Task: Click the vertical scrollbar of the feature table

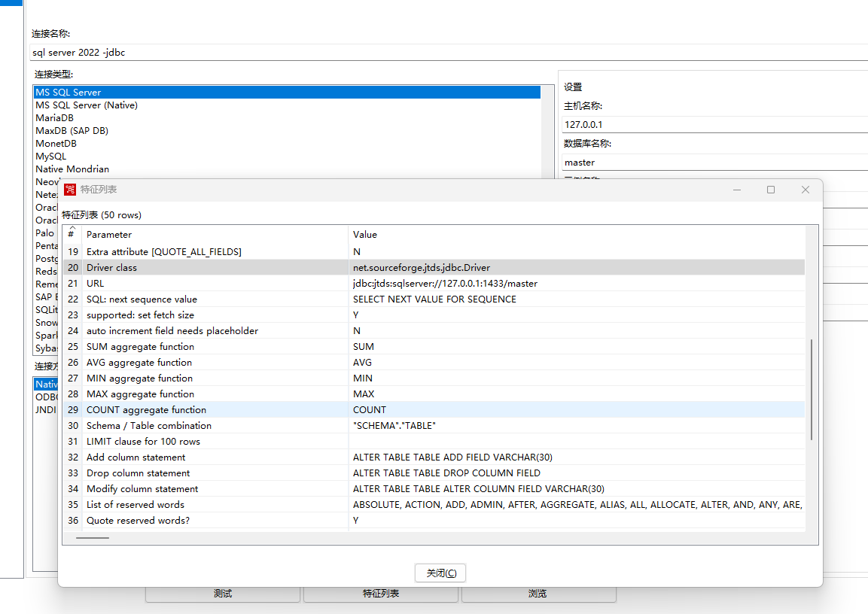Action: tap(812, 390)
